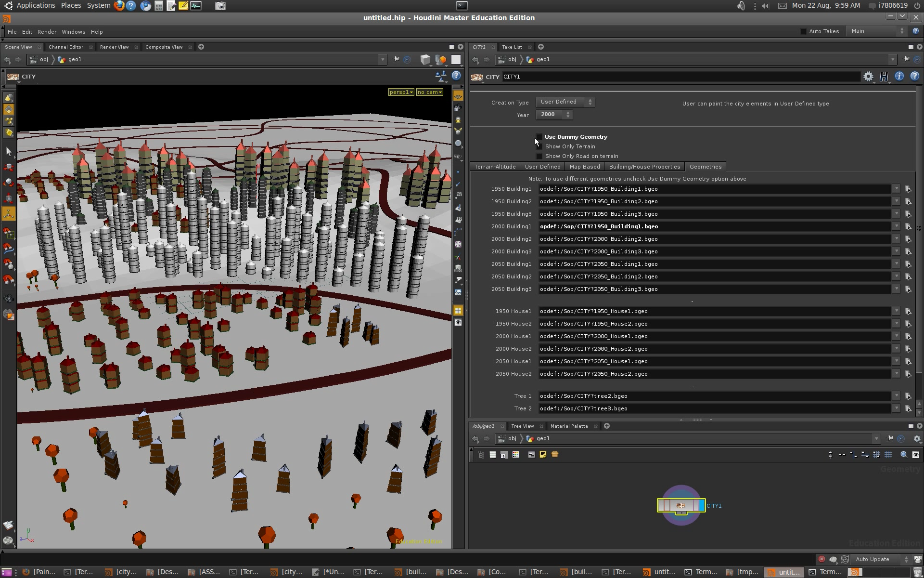Open the Windows menu
Viewport: 924px width, 578px height.
74,32
